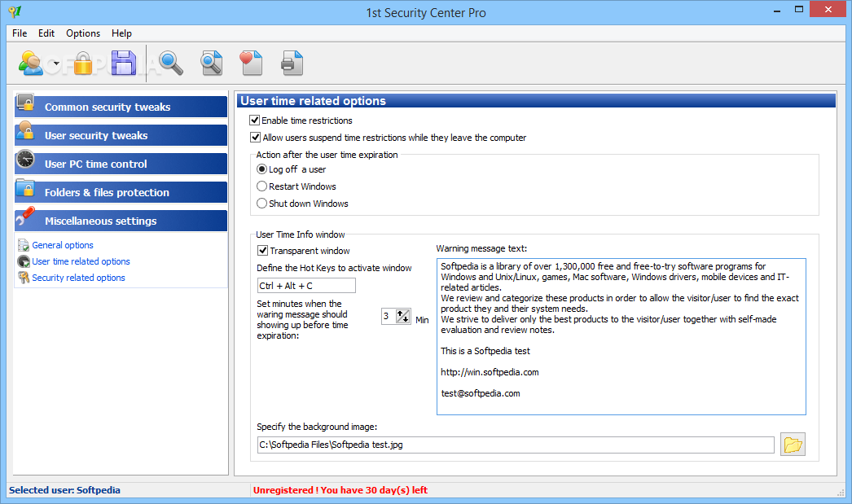Click the padlock toolbar icon
852x504 pixels.
click(83, 63)
